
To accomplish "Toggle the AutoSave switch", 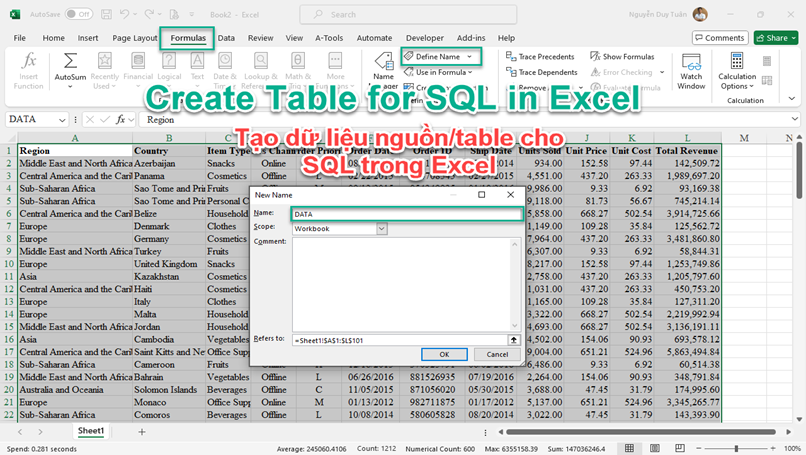I will [79, 14].
